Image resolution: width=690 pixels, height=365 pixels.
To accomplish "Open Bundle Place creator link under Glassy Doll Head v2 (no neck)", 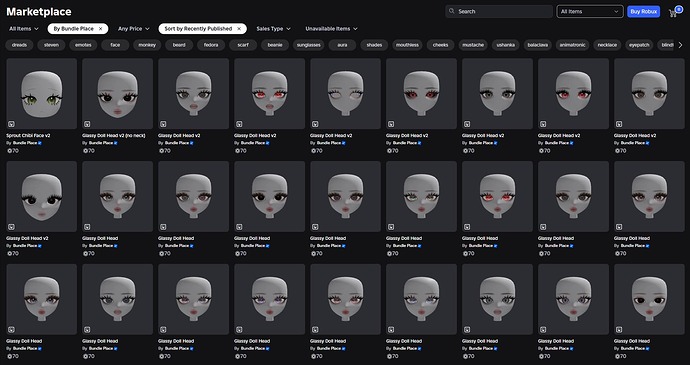I will coord(101,143).
